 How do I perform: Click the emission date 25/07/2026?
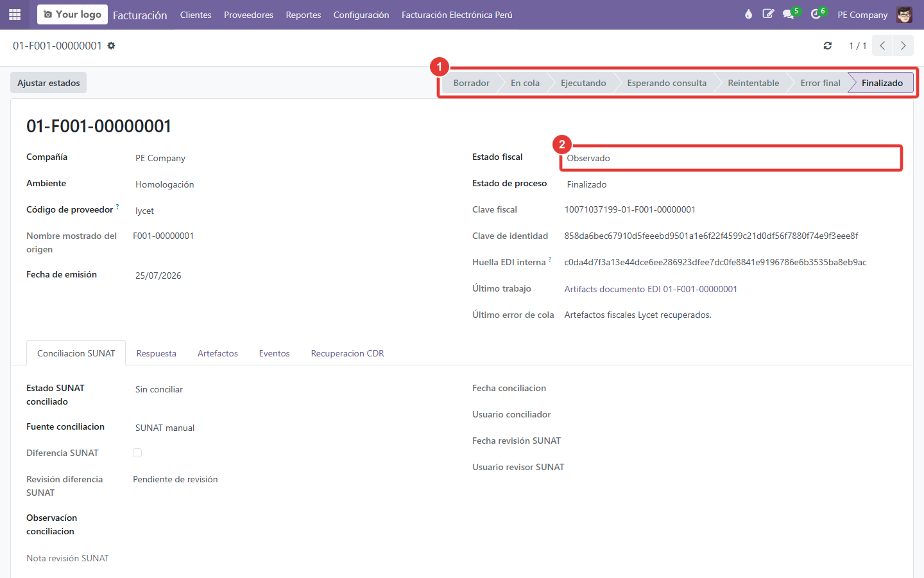pos(158,276)
